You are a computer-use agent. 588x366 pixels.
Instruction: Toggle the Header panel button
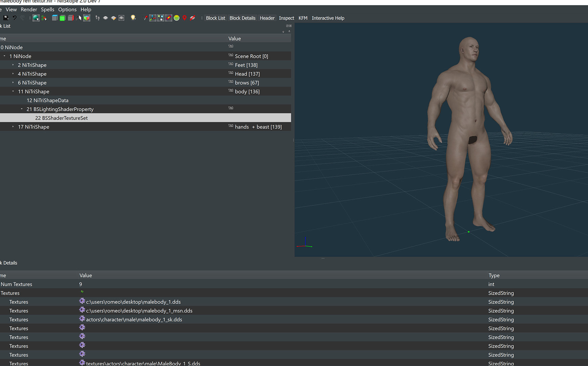click(x=267, y=18)
